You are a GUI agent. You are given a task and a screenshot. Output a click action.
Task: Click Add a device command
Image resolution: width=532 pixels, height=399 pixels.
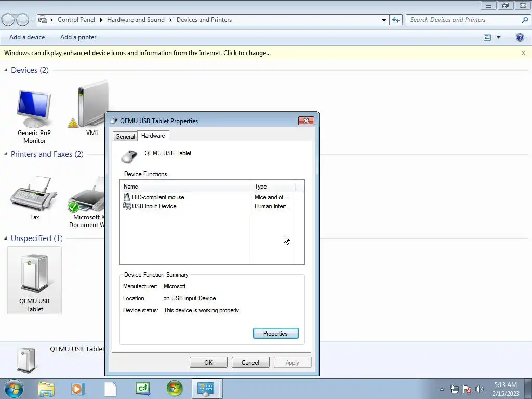click(x=27, y=37)
